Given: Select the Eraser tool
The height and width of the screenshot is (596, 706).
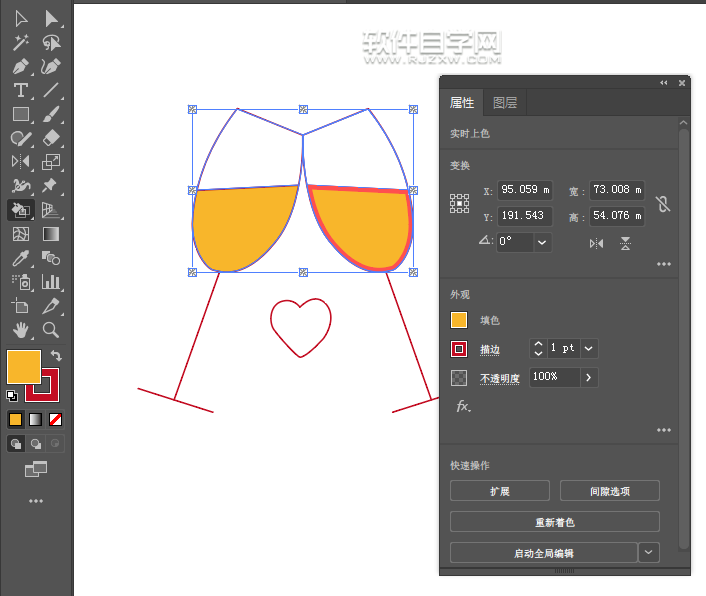Looking at the screenshot, I should (x=51, y=138).
